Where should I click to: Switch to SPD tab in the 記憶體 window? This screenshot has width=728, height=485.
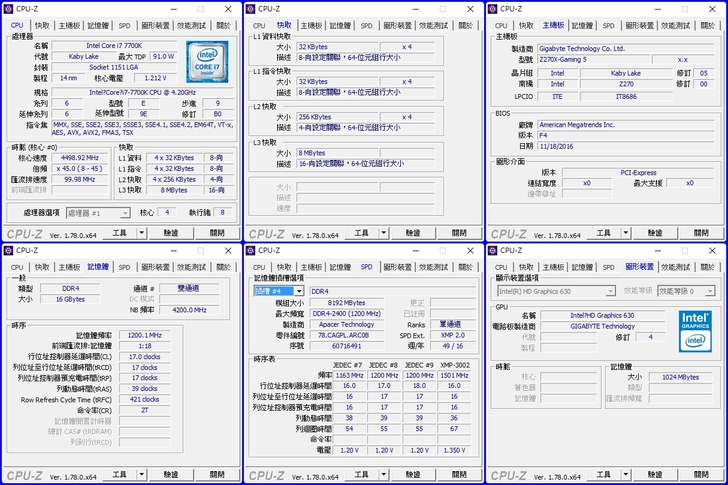point(124,267)
